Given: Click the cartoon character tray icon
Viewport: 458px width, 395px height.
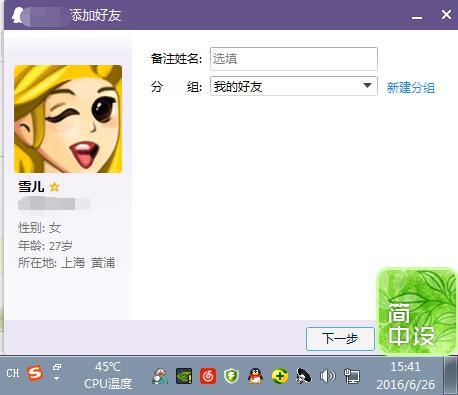Looking at the screenshot, I should click(x=160, y=376).
